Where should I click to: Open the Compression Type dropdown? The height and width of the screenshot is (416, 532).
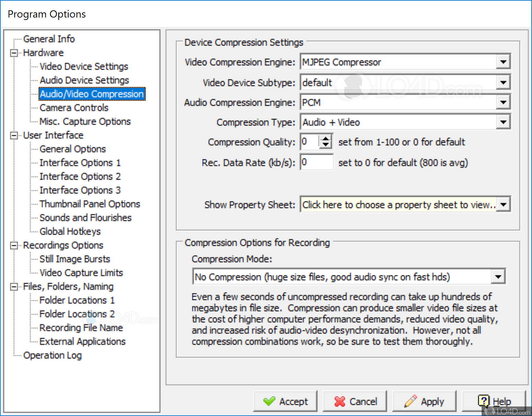click(503, 122)
